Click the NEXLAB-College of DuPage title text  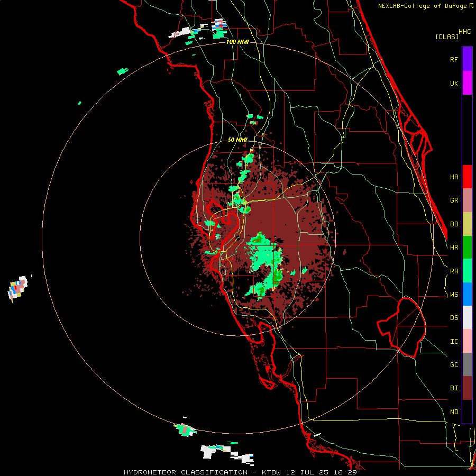(x=422, y=6)
